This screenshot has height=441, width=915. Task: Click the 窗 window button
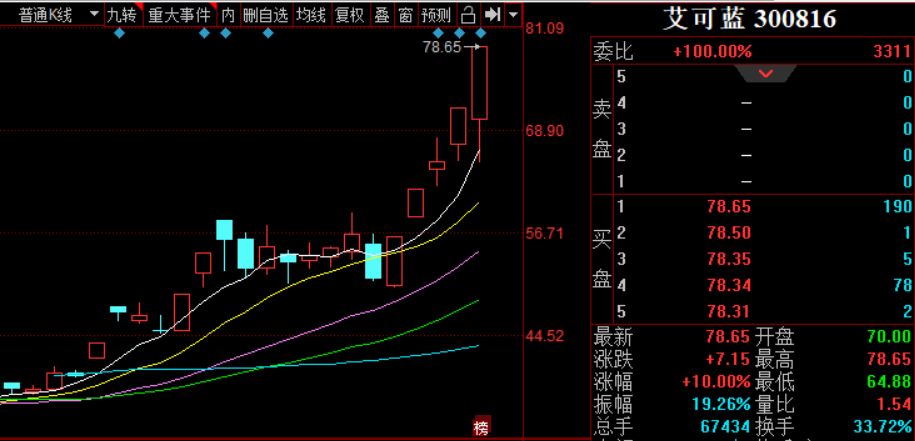tap(406, 15)
